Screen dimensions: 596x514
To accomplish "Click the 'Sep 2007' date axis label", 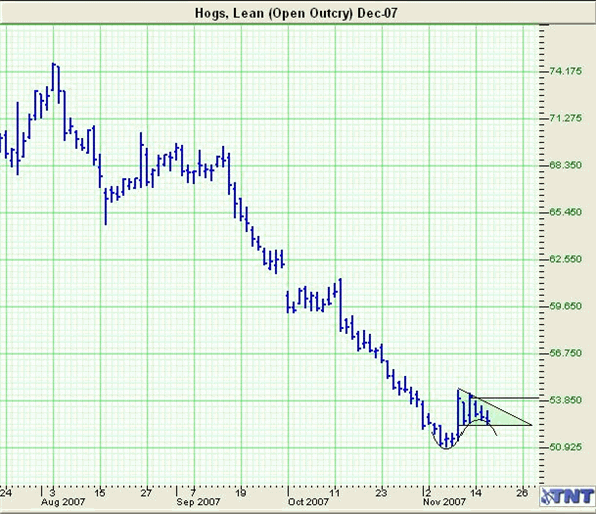I will [198, 502].
